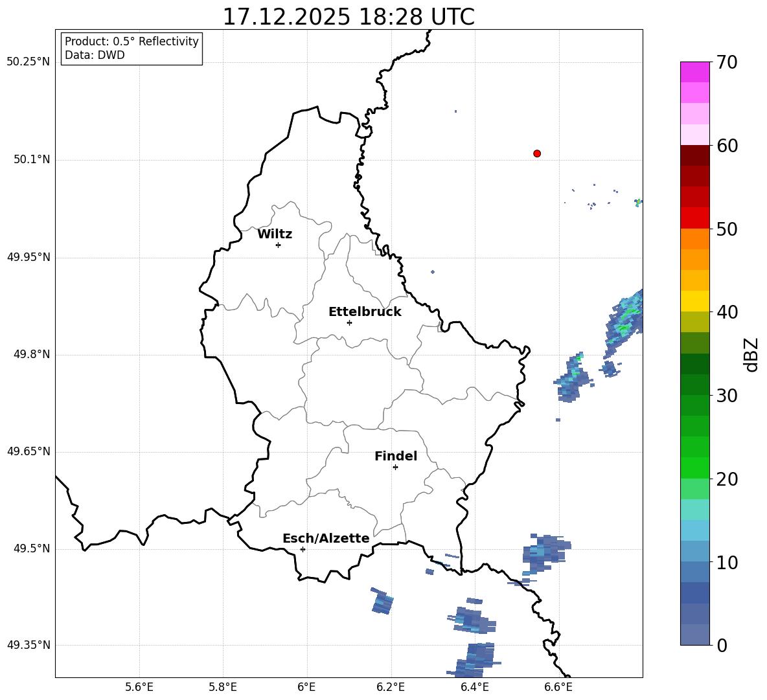The height and width of the screenshot is (700, 767).
Task: Click the Esch/Alzette station cross marker
Action: tap(303, 549)
